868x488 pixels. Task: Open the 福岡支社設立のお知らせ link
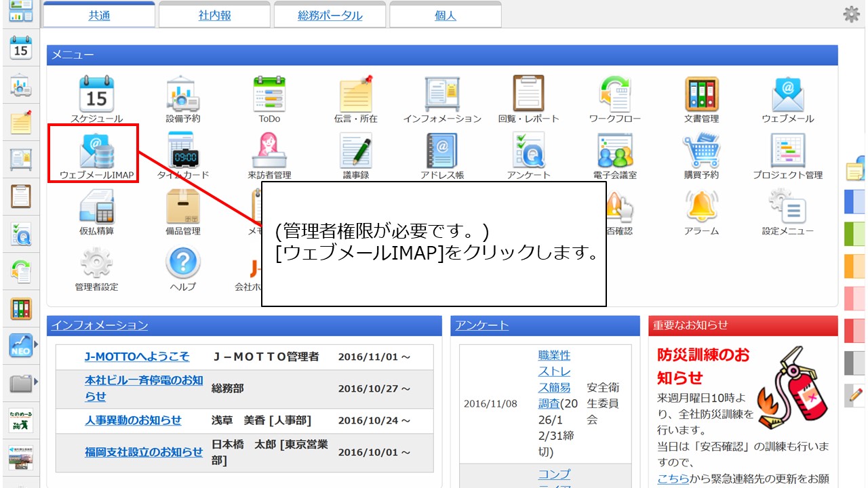(144, 451)
